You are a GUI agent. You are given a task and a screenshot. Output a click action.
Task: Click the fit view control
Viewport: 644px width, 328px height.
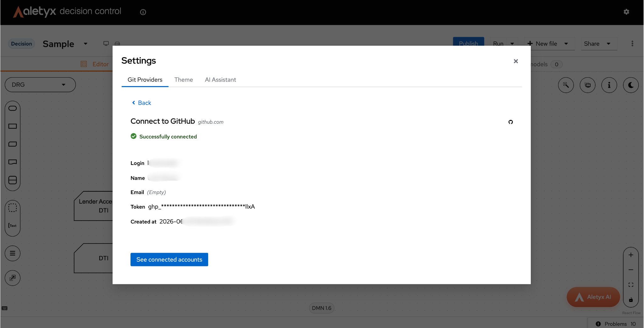[x=631, y=285]
